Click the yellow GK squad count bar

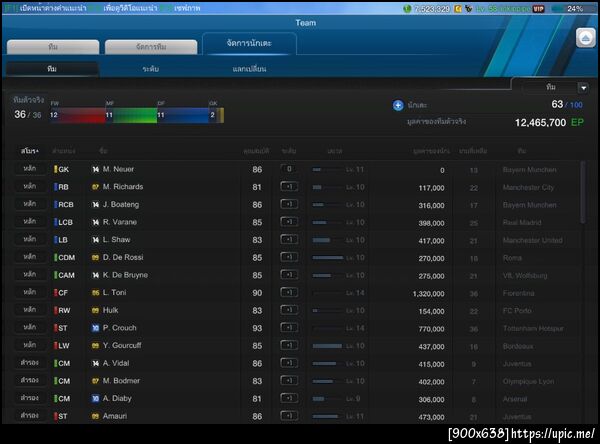click(x=216, y=115)
